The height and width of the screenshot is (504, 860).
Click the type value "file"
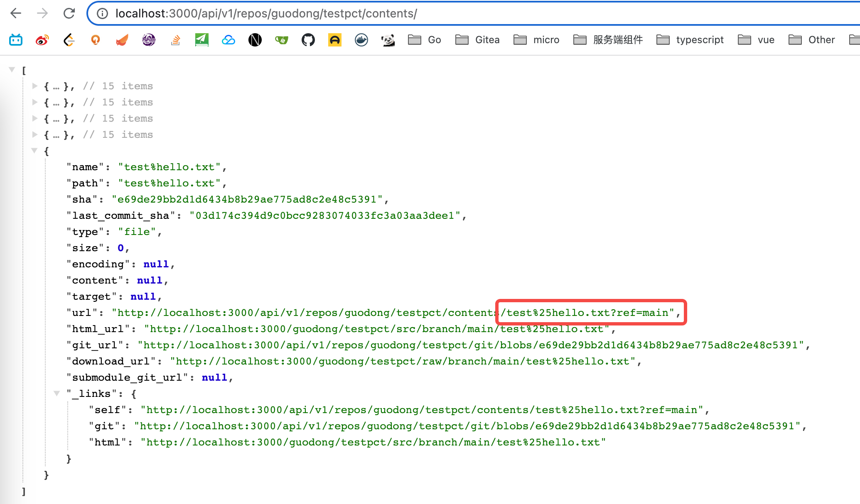click(137, 232)
